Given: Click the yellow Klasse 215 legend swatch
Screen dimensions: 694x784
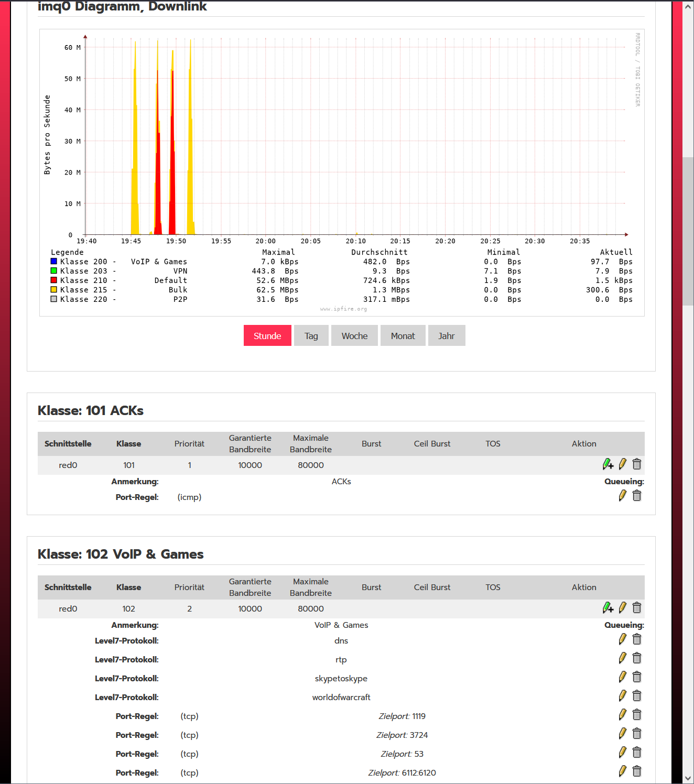Looking at the screenshot, I should click(x=53, y=289).
